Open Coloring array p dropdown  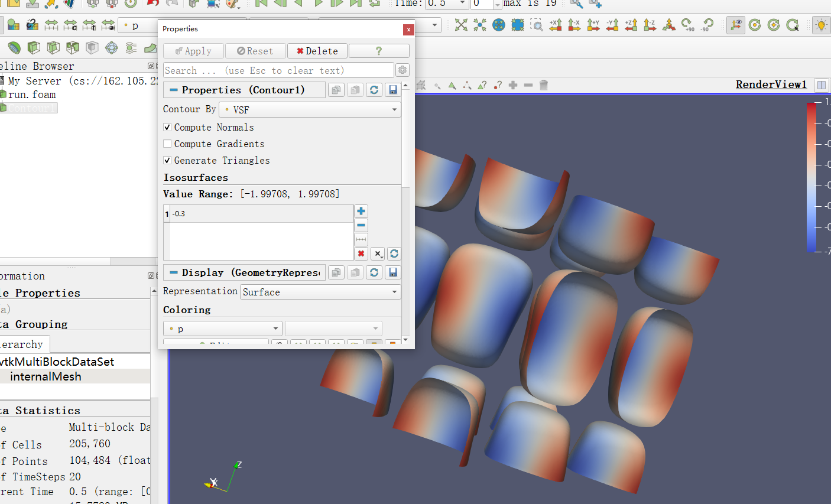[x=222, y=329]
